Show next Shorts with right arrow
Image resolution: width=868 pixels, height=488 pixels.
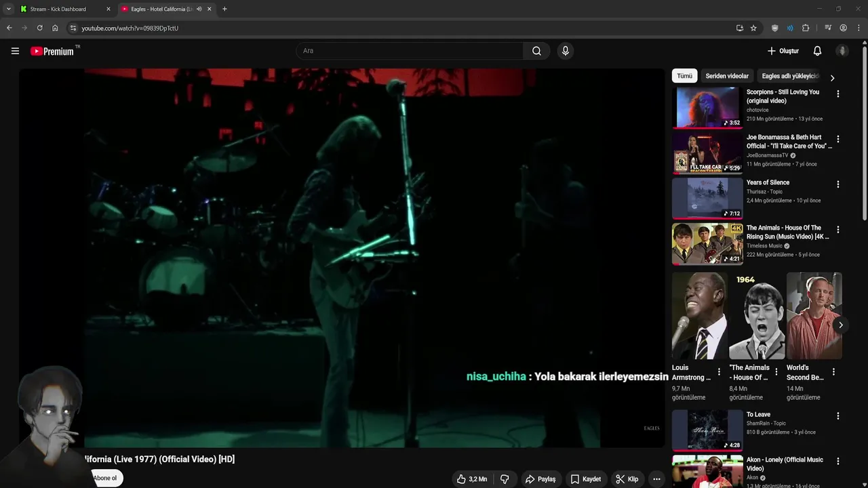(x=840, y=325)
